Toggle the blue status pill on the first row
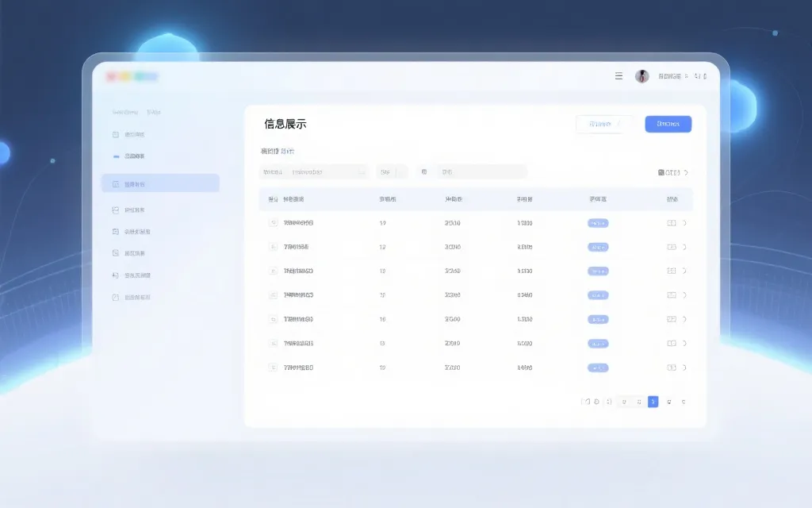 (596, 223)
